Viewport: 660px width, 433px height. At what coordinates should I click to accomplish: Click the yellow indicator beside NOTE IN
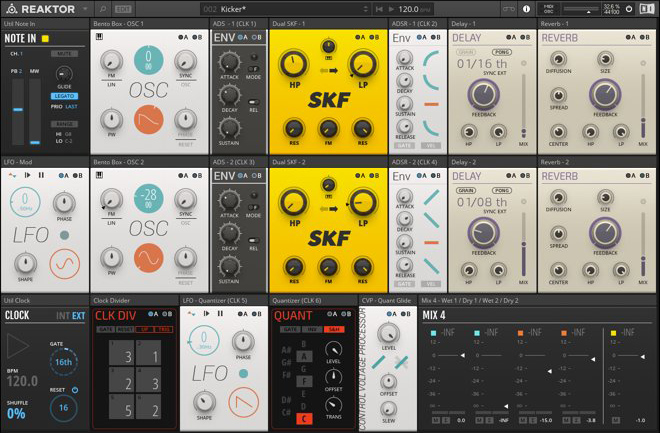45,39
